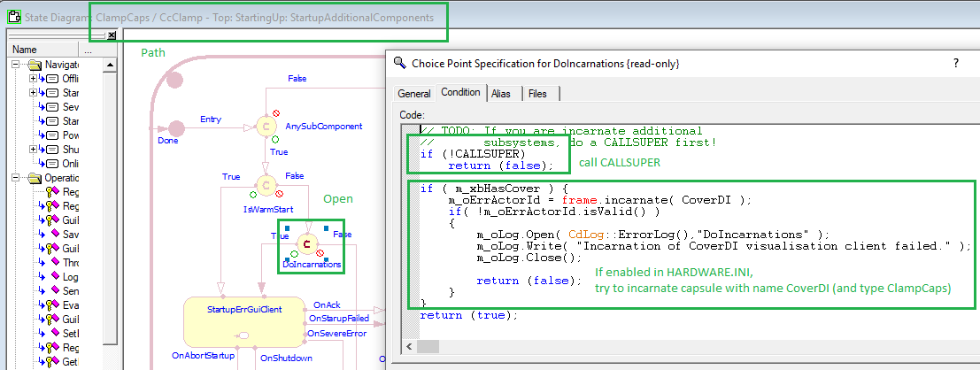Select the Sen operation in the tree
The width and height of the screenshot is (980, 370).
(71, 290)
